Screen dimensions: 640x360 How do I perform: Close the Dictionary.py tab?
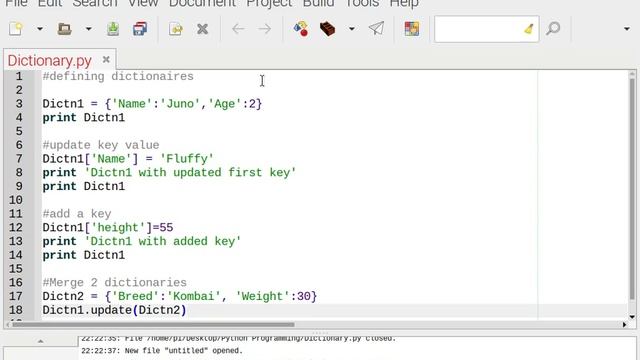(106, 60)
